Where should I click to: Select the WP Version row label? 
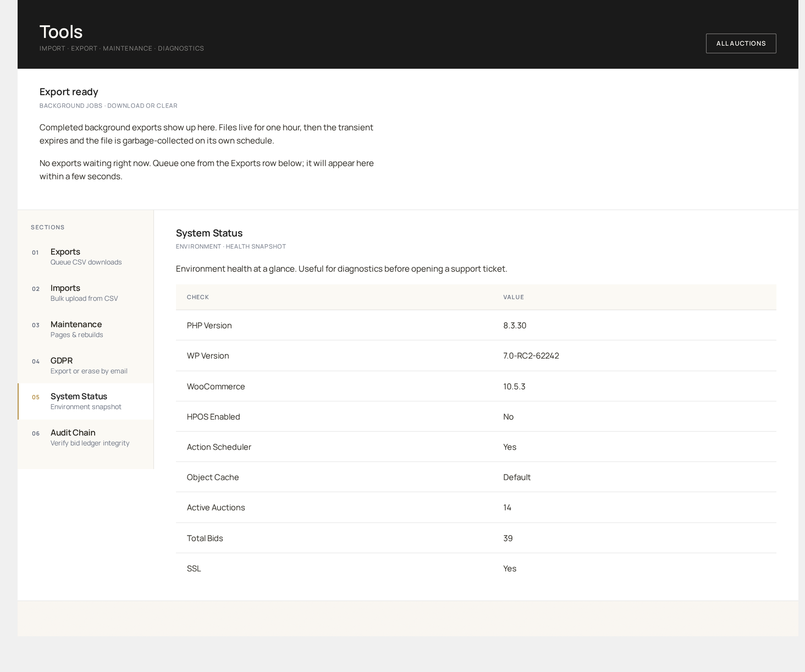[208, 356]
